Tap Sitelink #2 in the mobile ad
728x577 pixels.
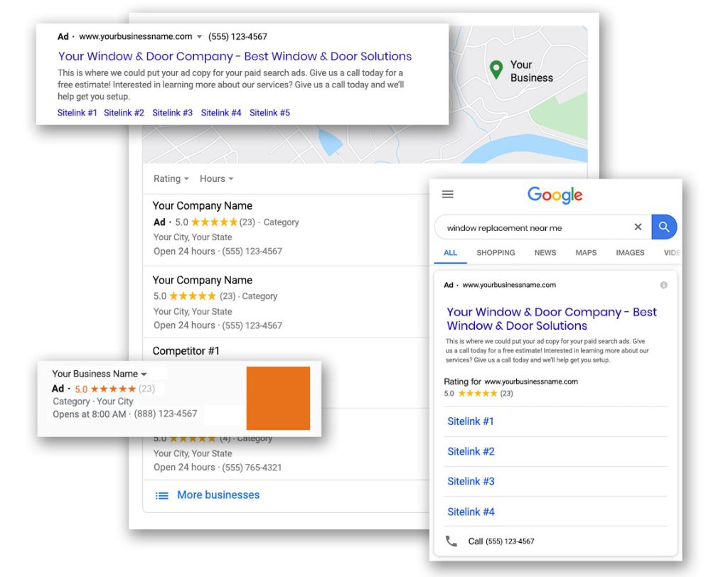point(471,451)
